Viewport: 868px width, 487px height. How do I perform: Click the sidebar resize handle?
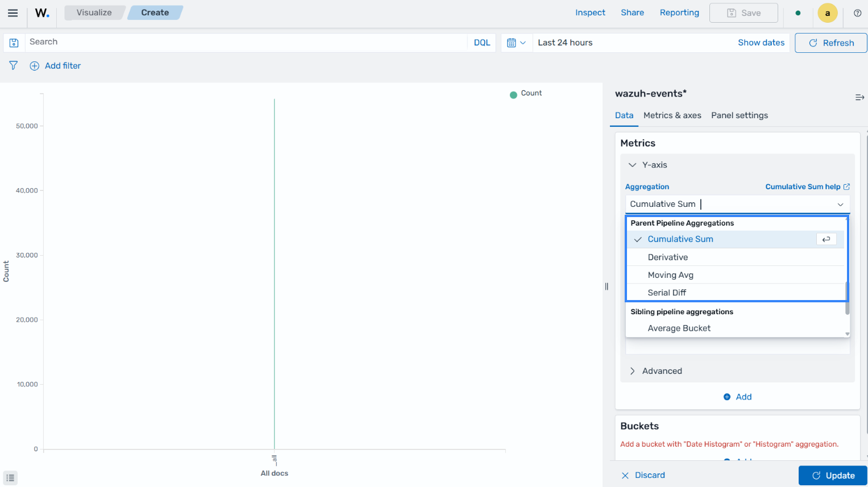pyautogui.click(x=607, y=286)
